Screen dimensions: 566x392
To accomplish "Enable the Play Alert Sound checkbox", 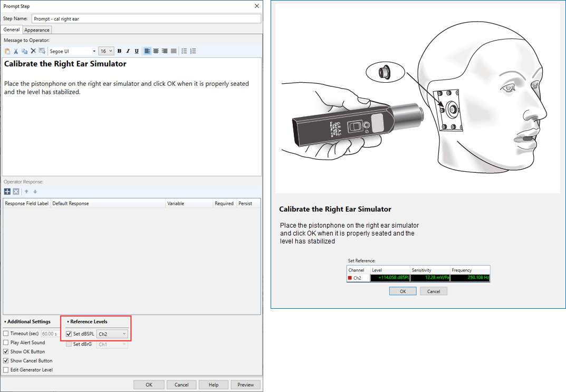I will click(6, 342).
